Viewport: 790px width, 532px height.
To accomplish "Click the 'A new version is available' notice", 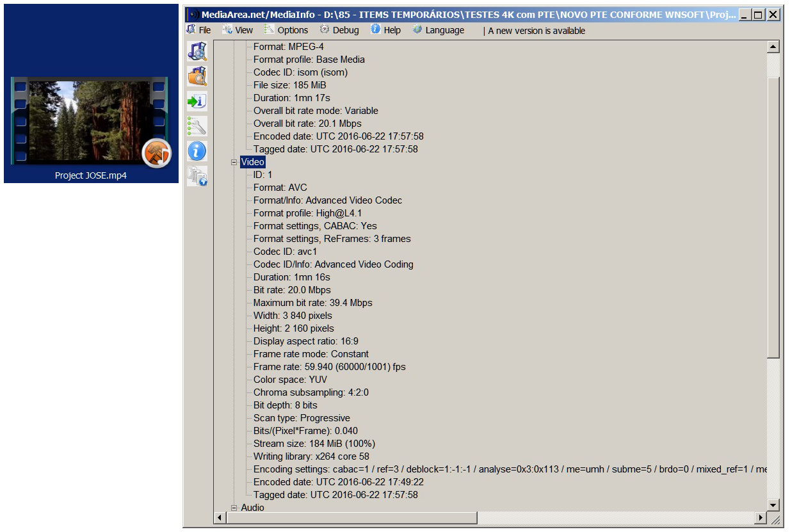I will 536,31.
